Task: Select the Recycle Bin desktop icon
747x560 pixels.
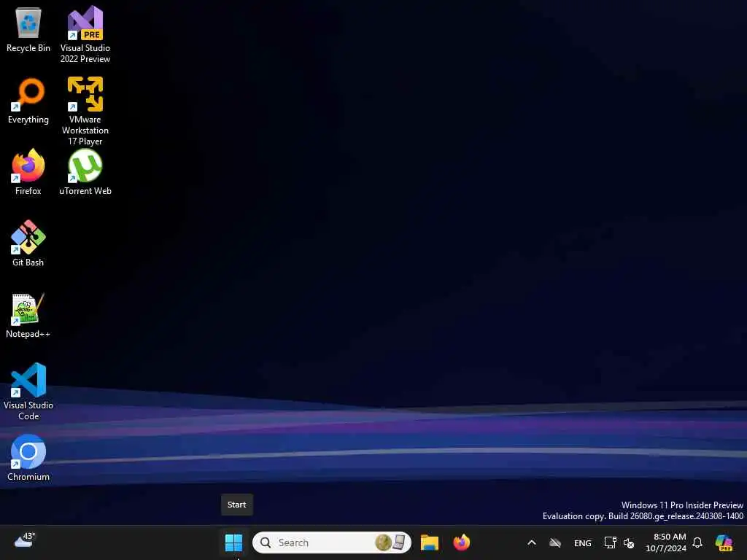Action: click(28, 29)
